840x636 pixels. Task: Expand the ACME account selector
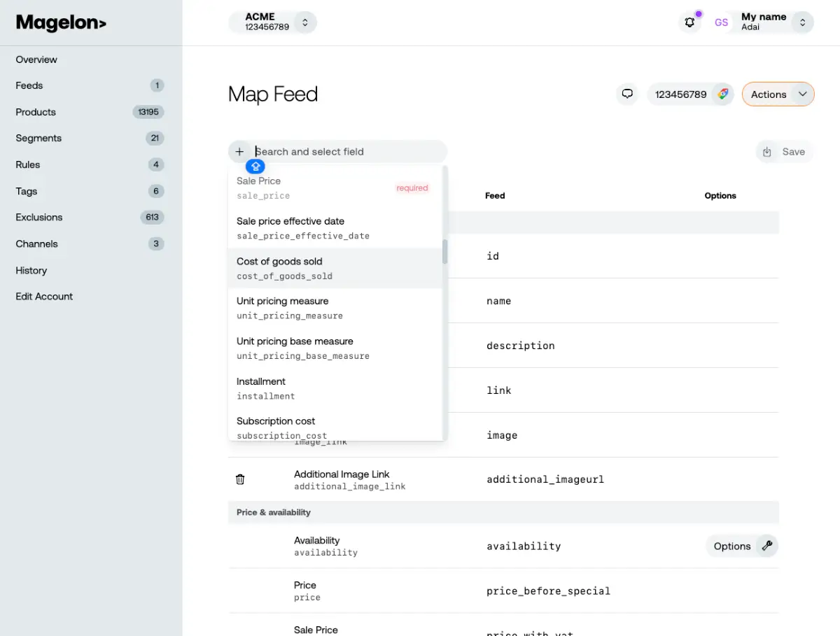304,22
